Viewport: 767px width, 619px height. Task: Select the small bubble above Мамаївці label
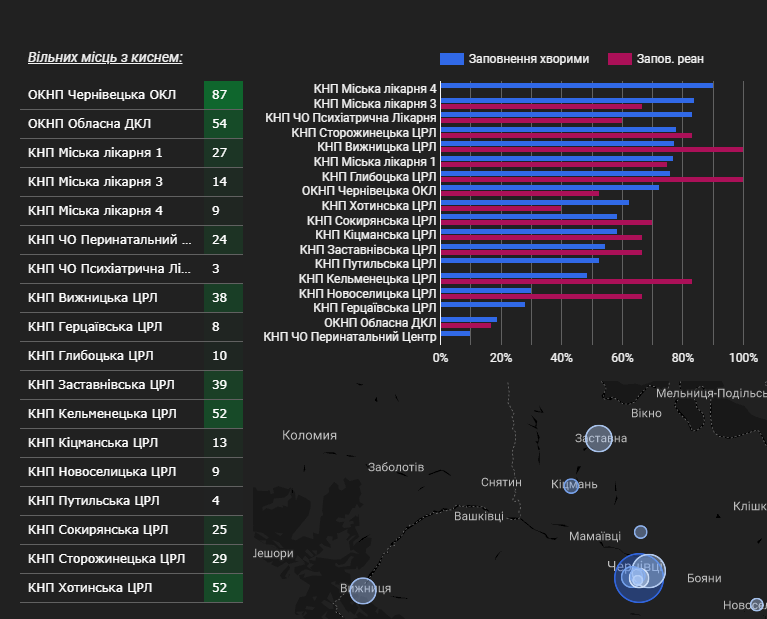coord(640,532)
